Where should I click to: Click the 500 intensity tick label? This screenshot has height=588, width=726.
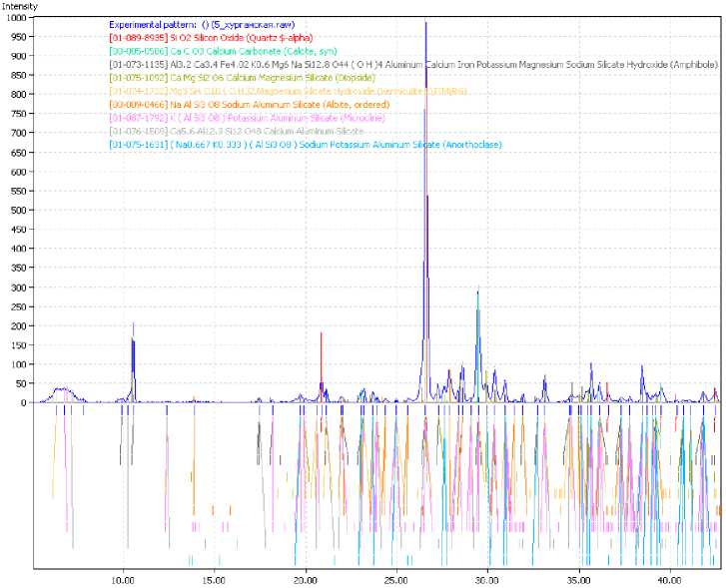19,211
